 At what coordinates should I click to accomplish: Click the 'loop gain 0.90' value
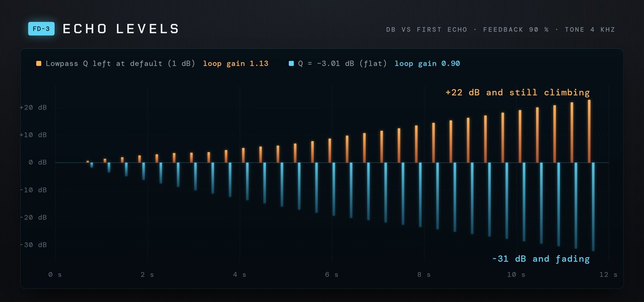pyautogui.click(x=427, y=64)
